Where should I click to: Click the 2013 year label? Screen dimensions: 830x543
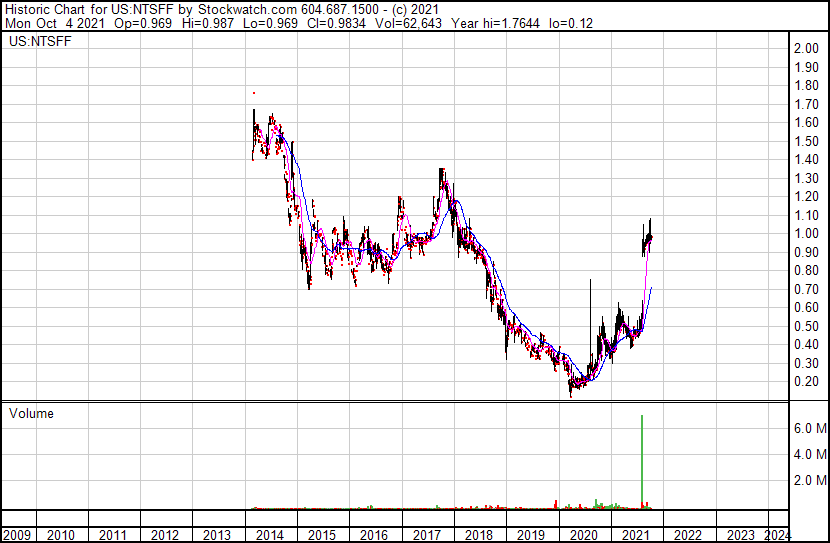[x=217, y=535]
